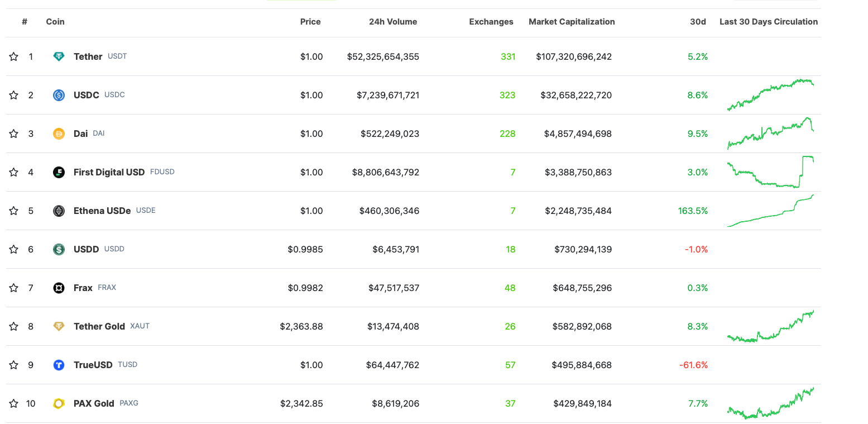Click the Tether coin logo icon
The image size is (868, 424).
[59, 56]
